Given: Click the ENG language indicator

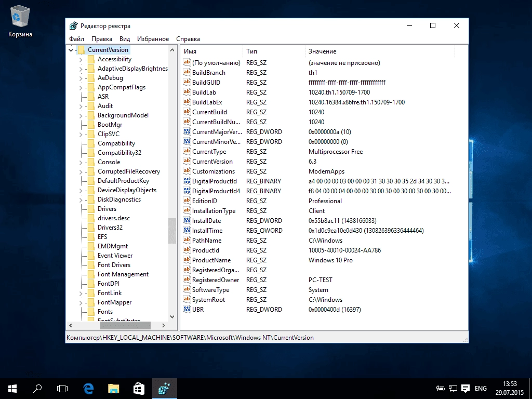Looking at the screenshot, I should point(481,389).
